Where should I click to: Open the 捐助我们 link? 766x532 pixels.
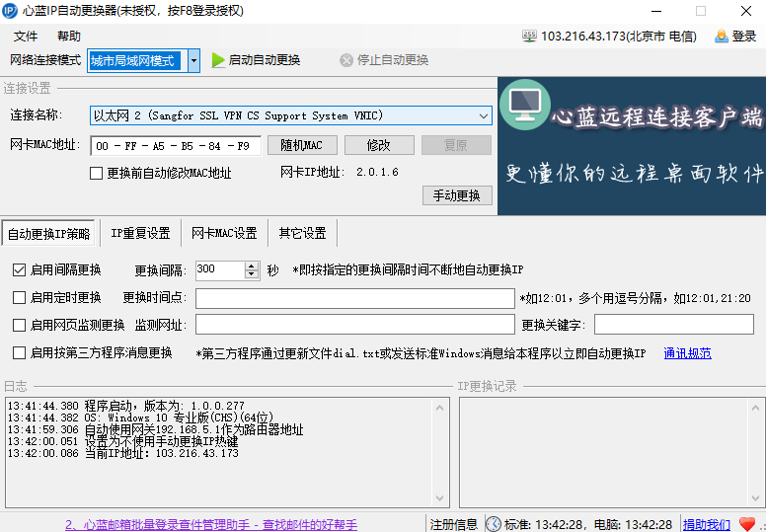[707, 525]
